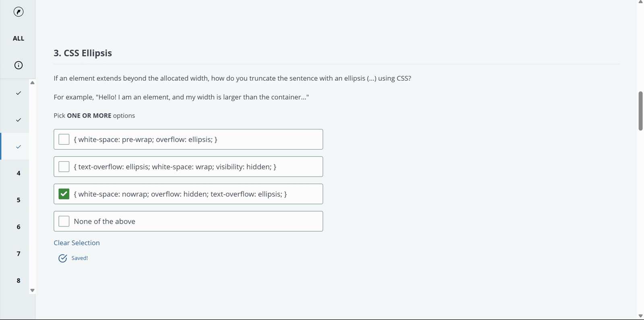Open question 7 from sidebar
Viewport: 644px width, 320px height.
click(x=19, y=254)
